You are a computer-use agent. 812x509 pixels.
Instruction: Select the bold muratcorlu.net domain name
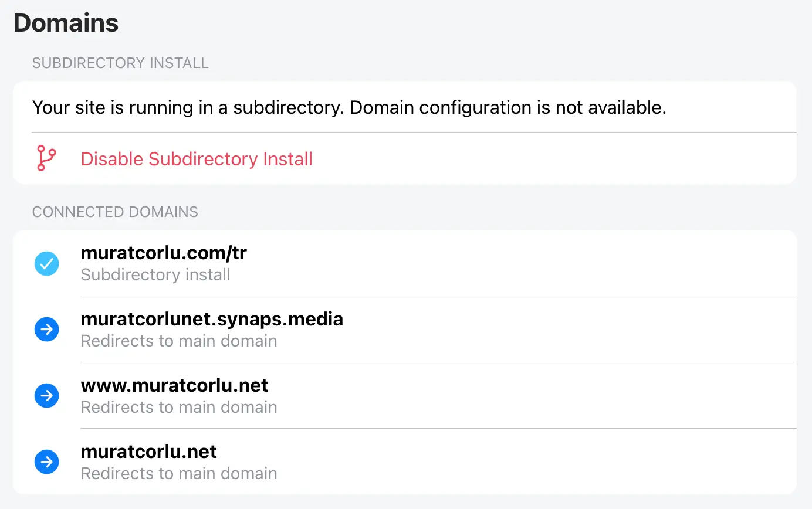tap(148, 452)
